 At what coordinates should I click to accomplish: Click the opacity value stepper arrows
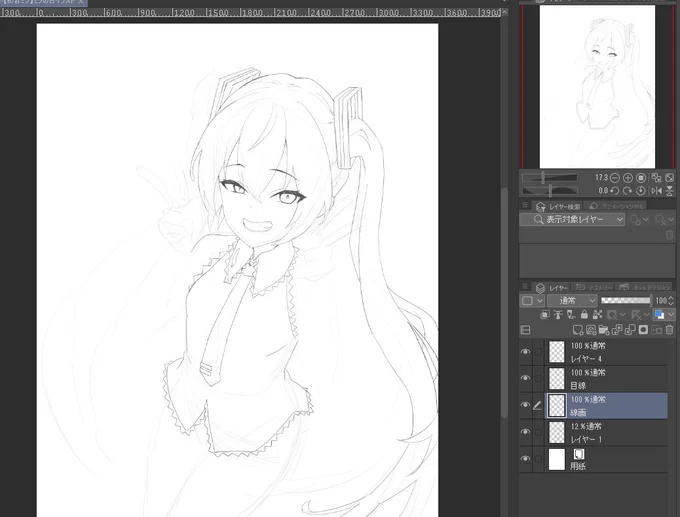(x=671, y=300)
